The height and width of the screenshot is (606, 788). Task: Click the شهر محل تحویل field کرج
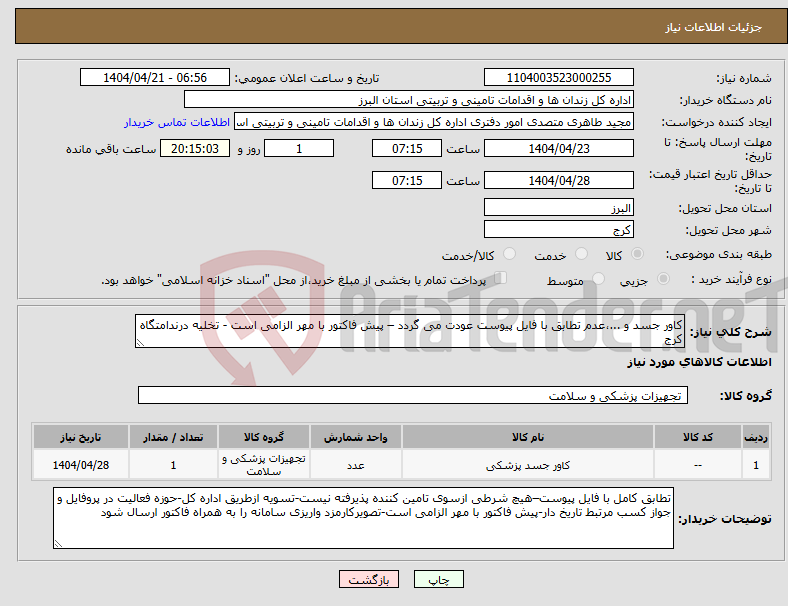click(558, 229)
